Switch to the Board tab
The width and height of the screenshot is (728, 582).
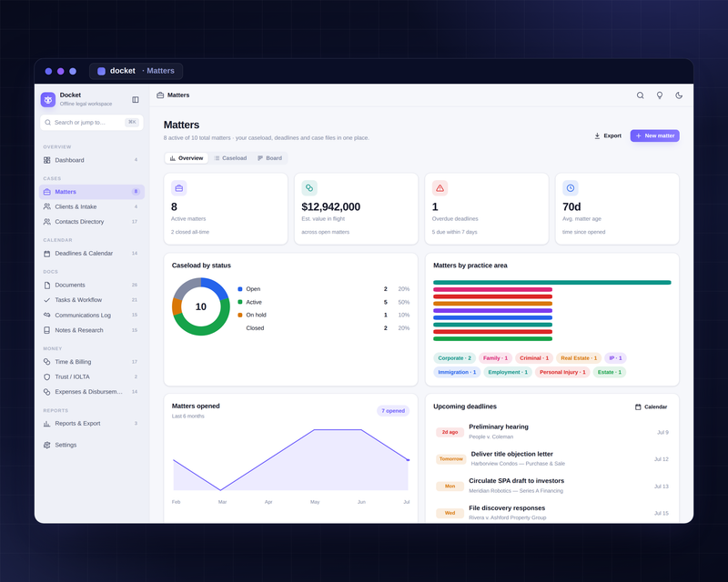pos(269,158)
